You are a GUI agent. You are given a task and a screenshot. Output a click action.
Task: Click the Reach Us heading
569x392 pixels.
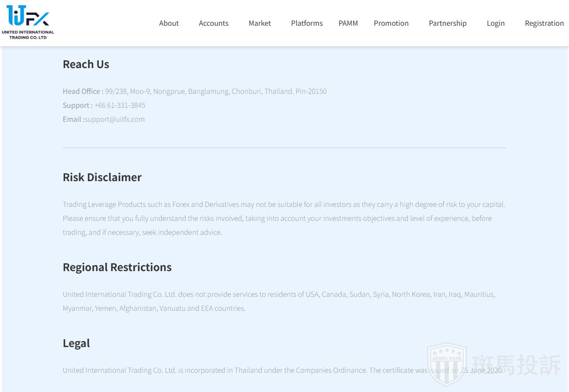click(86, 64)
